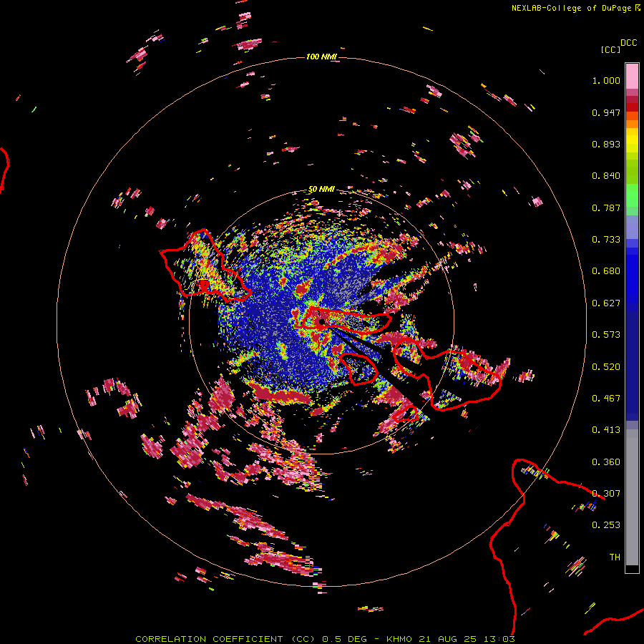Click the 0.733 scale value
Screen dimensions: 644x644
606,240
